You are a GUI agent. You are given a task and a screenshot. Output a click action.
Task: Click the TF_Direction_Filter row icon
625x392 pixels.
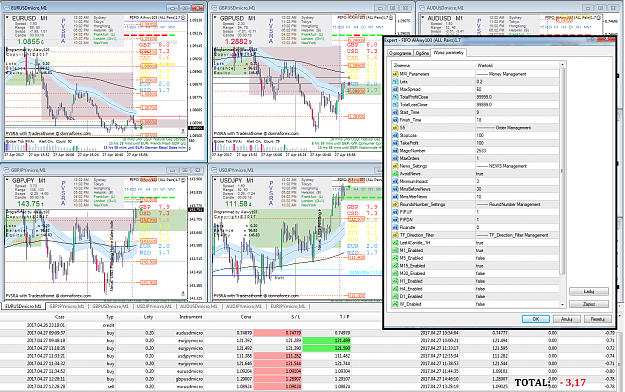pos(395,235)
